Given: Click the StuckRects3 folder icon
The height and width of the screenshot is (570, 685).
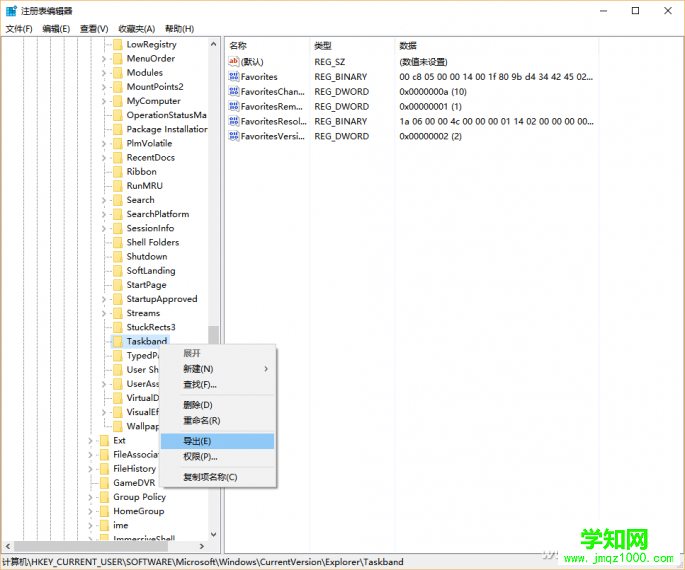Looking at the screenshot, I should [118, 327].
